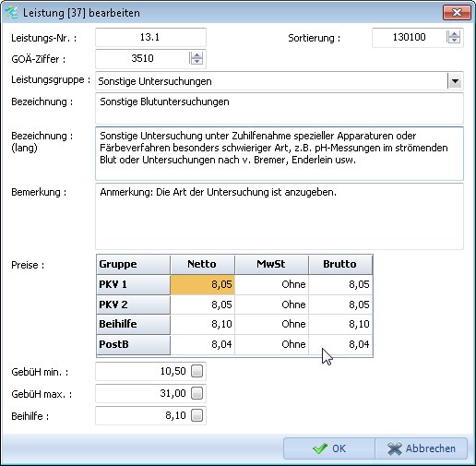Click the short Bezeichnung text field
This screenshot has width=476, height=466.
280,109
